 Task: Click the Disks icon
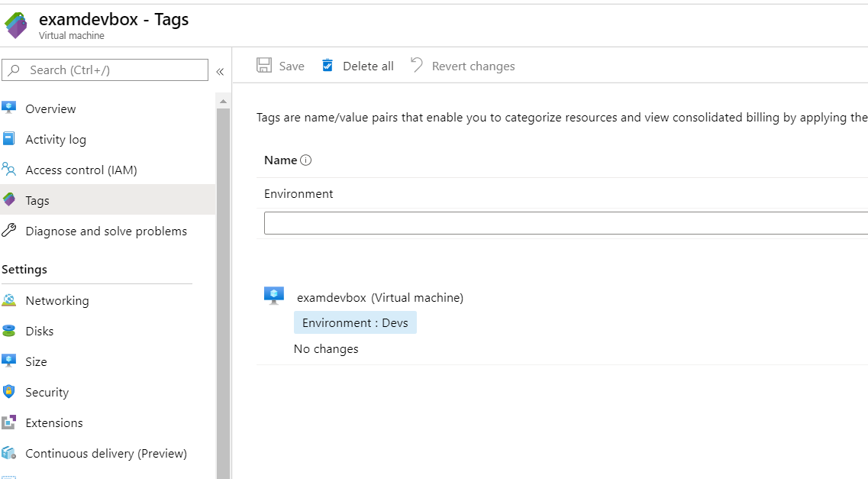point(9,331)
